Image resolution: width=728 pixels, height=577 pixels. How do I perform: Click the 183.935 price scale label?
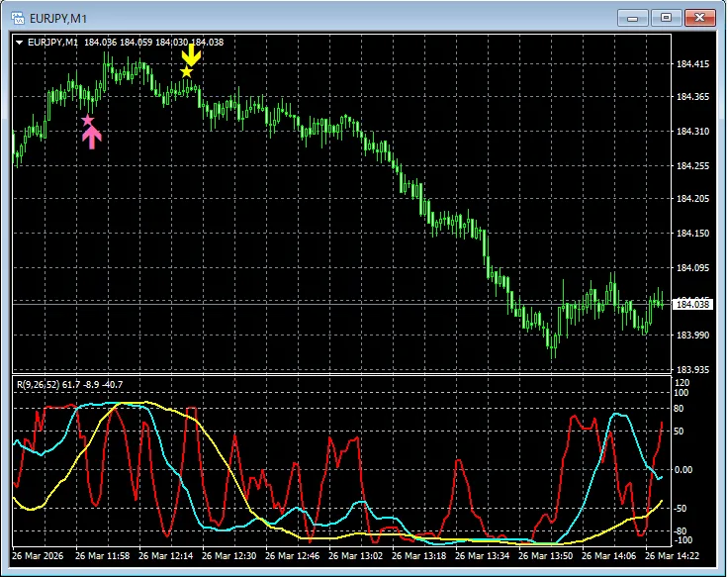click(x=692, y=370)
